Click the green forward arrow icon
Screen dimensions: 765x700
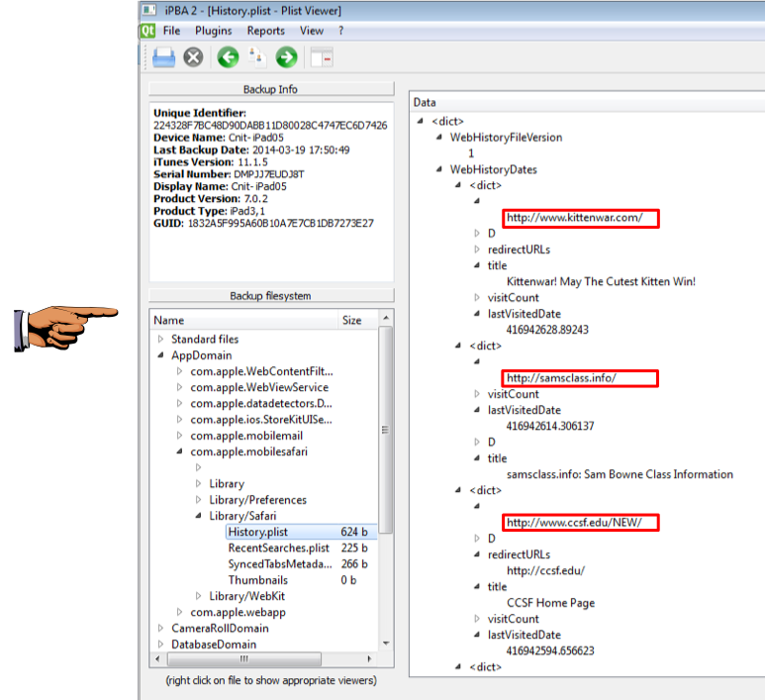coord(286,57)
